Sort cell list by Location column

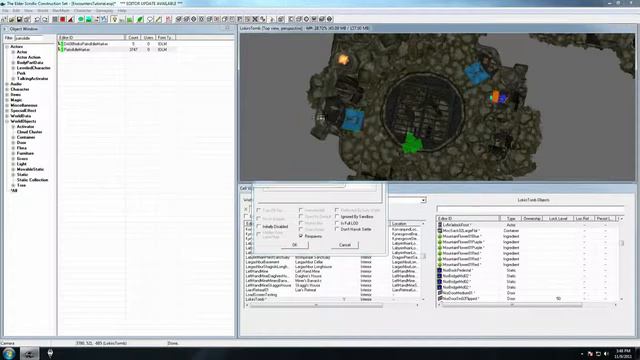406,224
